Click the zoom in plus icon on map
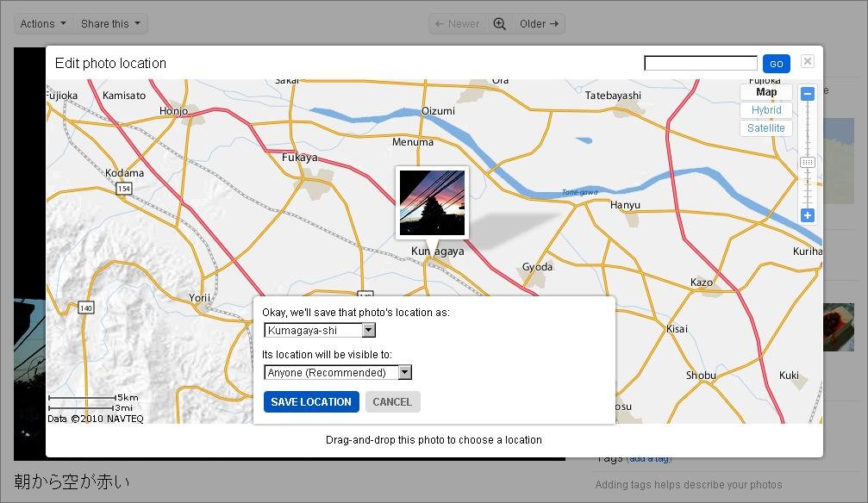This screenshot has width=868, height=503. (808, 215)
